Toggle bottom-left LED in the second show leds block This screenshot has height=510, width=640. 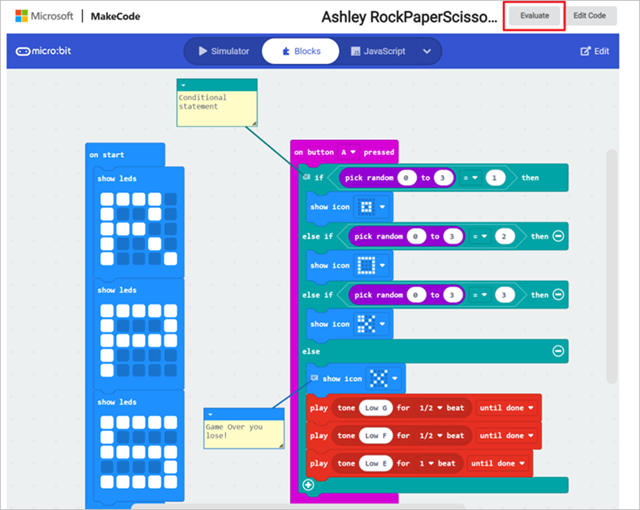(107, 370)
